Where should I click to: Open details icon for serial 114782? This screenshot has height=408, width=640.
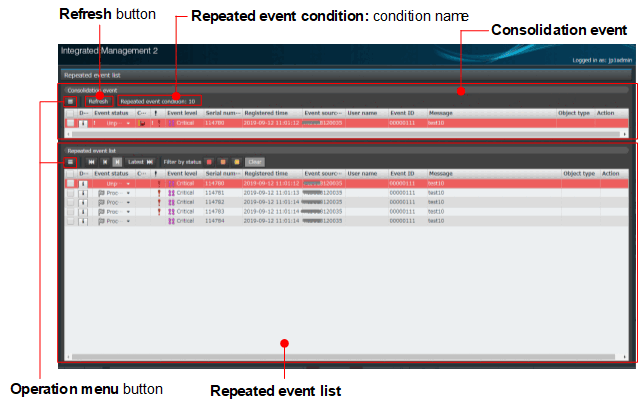(x=83, y=203)
